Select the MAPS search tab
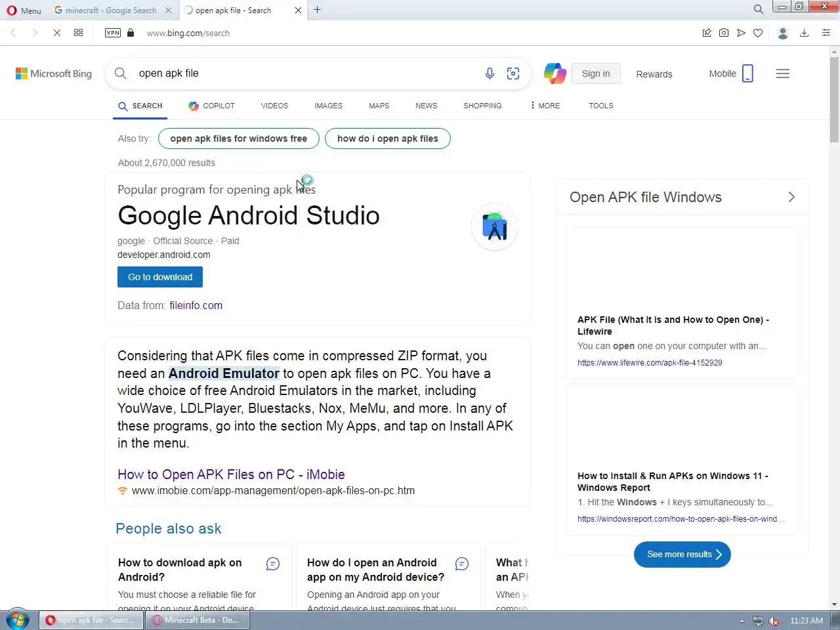The width and height of the screenshot is (840, 630). (x=379, y=106)
